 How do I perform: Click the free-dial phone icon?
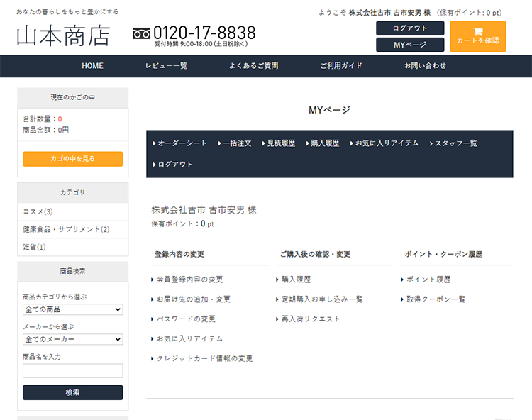(141, 33)
